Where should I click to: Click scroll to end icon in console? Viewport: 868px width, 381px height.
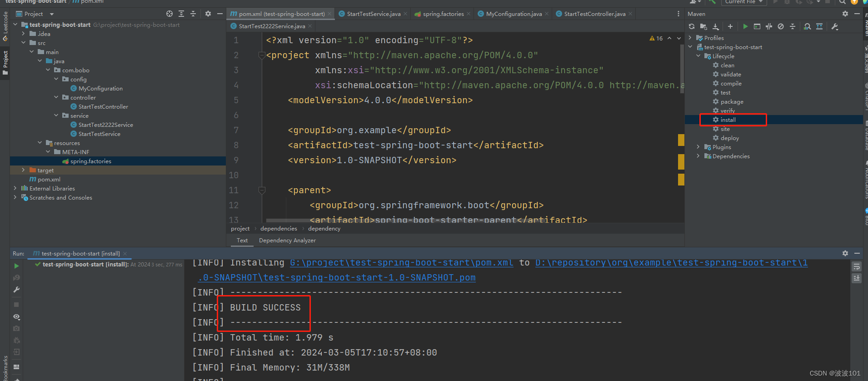point(857,278)
